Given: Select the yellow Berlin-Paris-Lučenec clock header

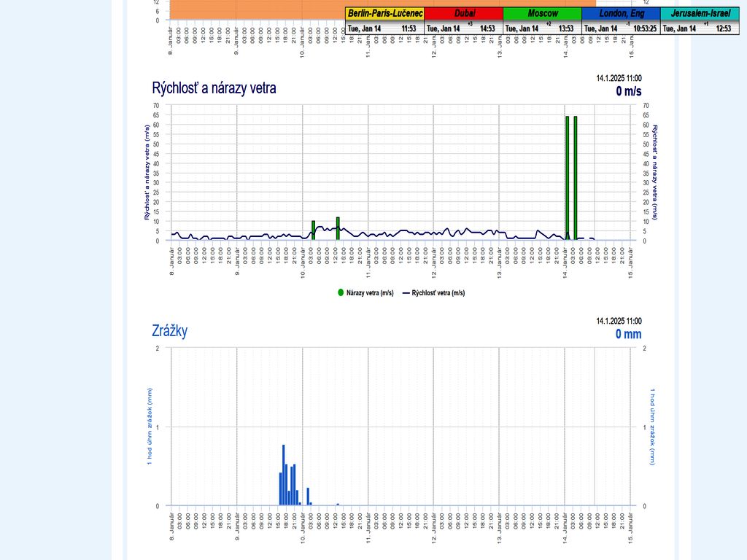Looking at the screenshot, I should [x=384, y=13].
